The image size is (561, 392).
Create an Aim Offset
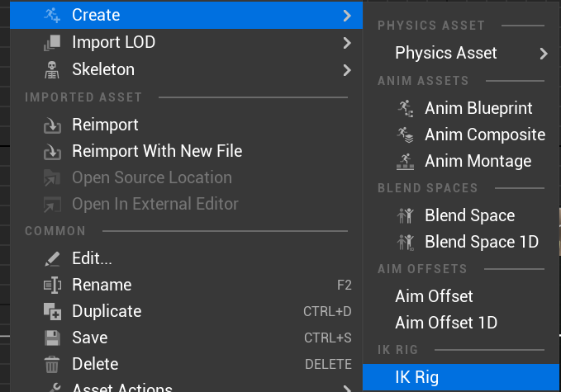(461, 296)
